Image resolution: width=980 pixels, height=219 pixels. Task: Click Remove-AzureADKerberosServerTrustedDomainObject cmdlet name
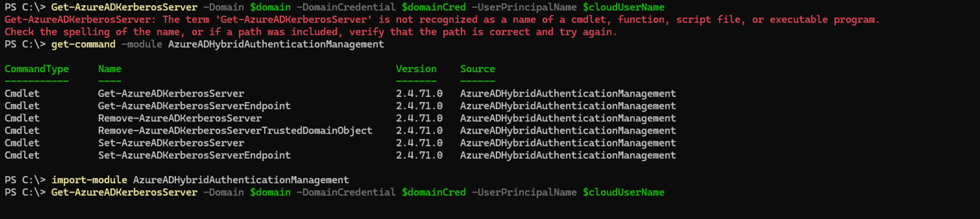pyautogui.click(x=235, y=130)
